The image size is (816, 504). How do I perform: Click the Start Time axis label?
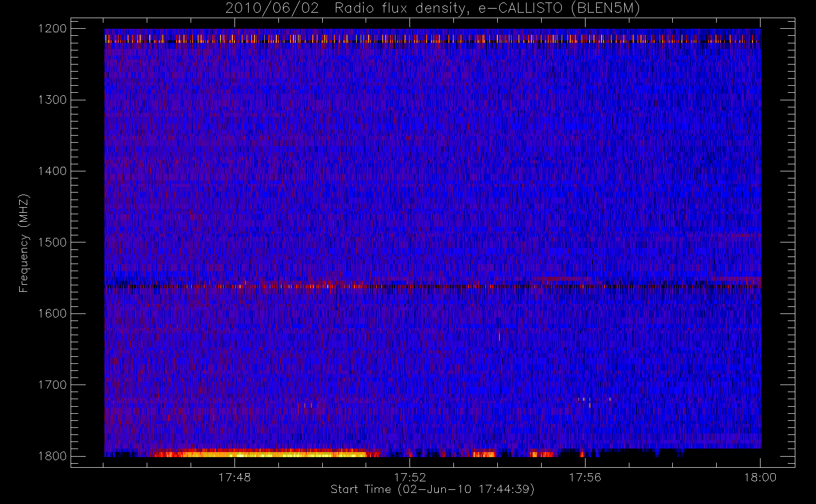(x=432, y=489)
